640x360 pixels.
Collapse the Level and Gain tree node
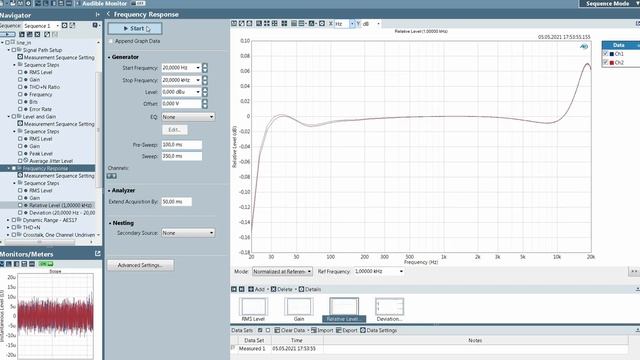(9, 117)
